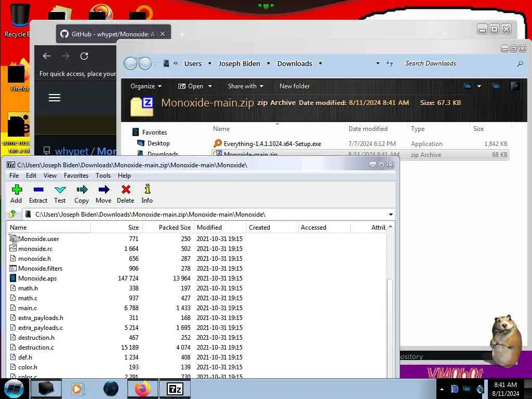
Task: Click the Copy tool in 7-Zip
Action: [82, 194]
